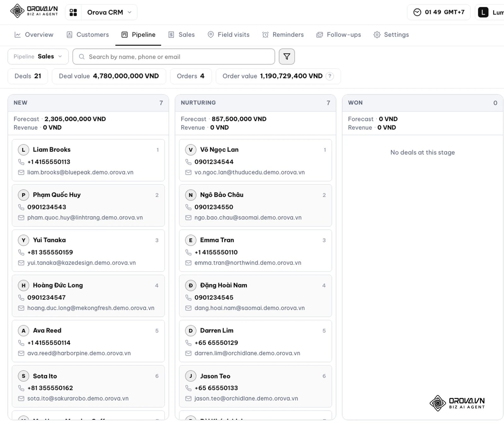Click Yui Tanaka's email address
Viewport: 504px width, 424px height.
82,263
